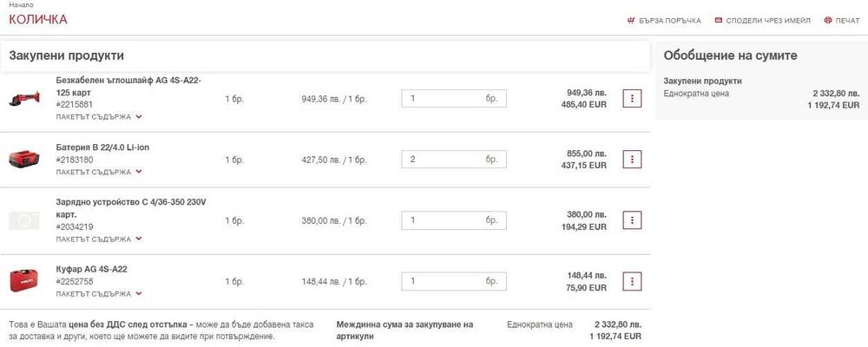Open product Зарядно устройство C 4/36-350 230V title
This screenshot has height=347, width=868.
(131, 208)
